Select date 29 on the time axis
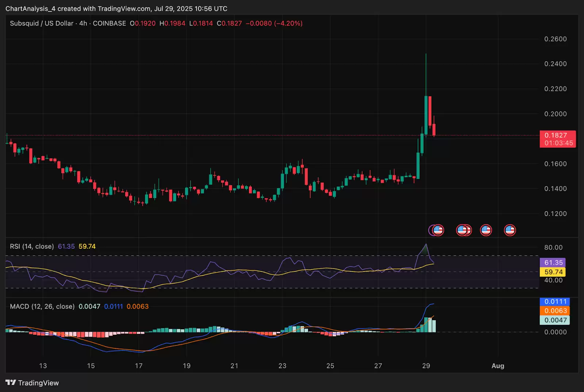 click(426, 366)
